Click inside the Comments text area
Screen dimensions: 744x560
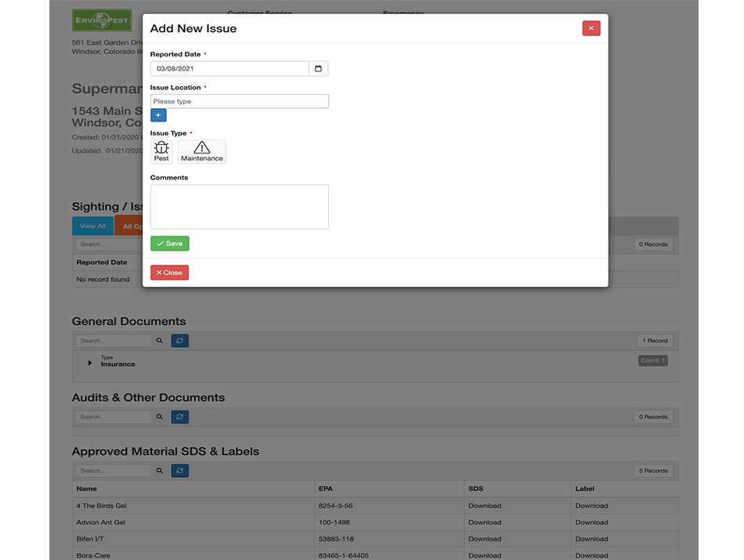coord(239,207)
